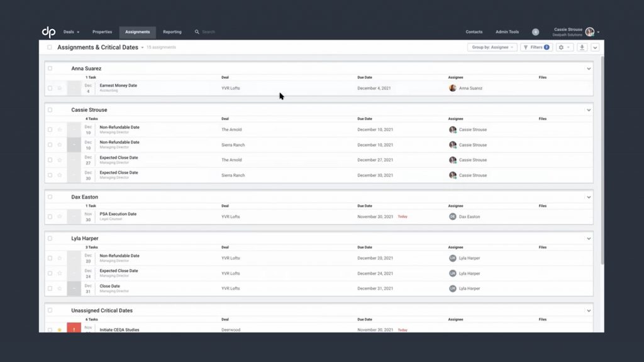
Task: Check the Dax Easton group checkbox
Action: click(50, 197)
